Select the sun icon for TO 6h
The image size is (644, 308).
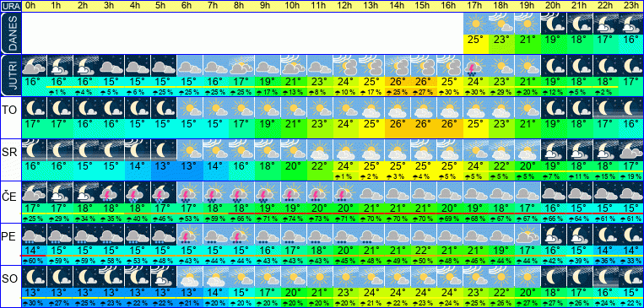tap(190, 108)
